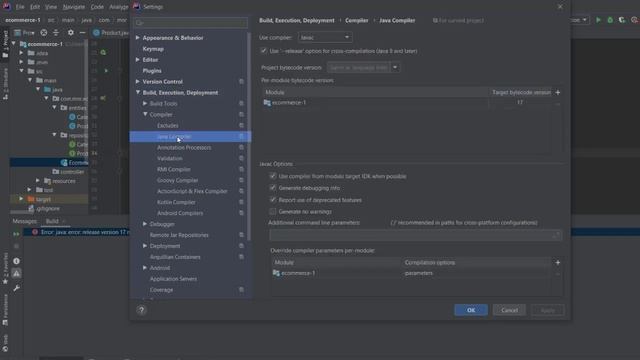This screenshot has width=640, height=360.
Task: Open the View menu
Action: pos(51,7)
